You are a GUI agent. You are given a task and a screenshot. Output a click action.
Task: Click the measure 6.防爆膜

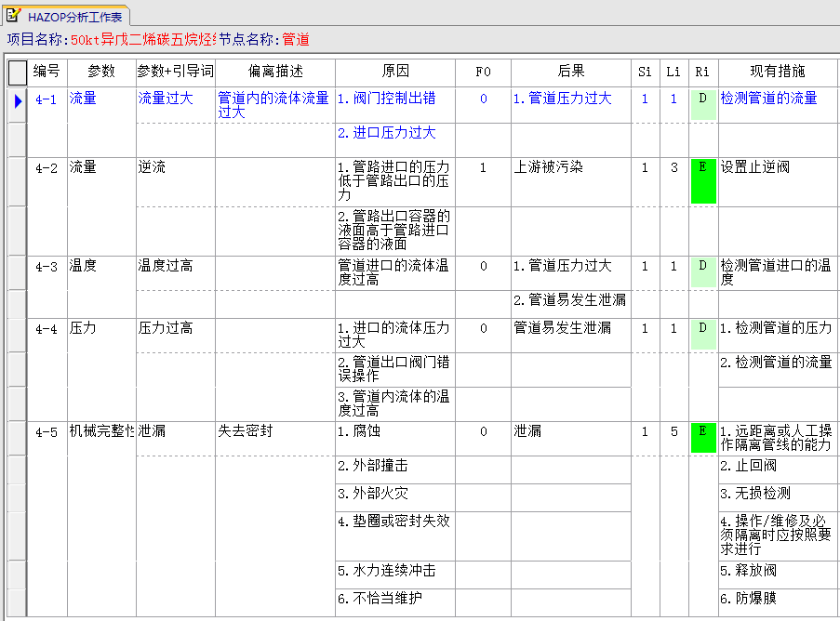778,602
